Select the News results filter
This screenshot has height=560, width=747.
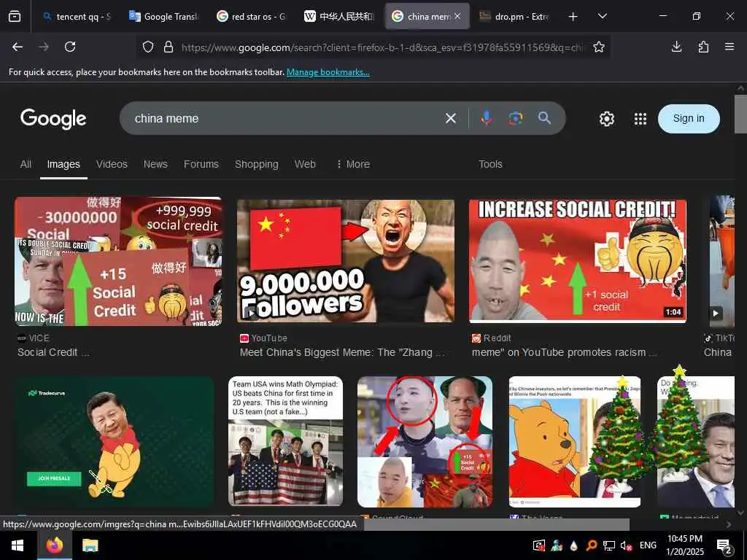pyautogui.click(x=156, y=164)
